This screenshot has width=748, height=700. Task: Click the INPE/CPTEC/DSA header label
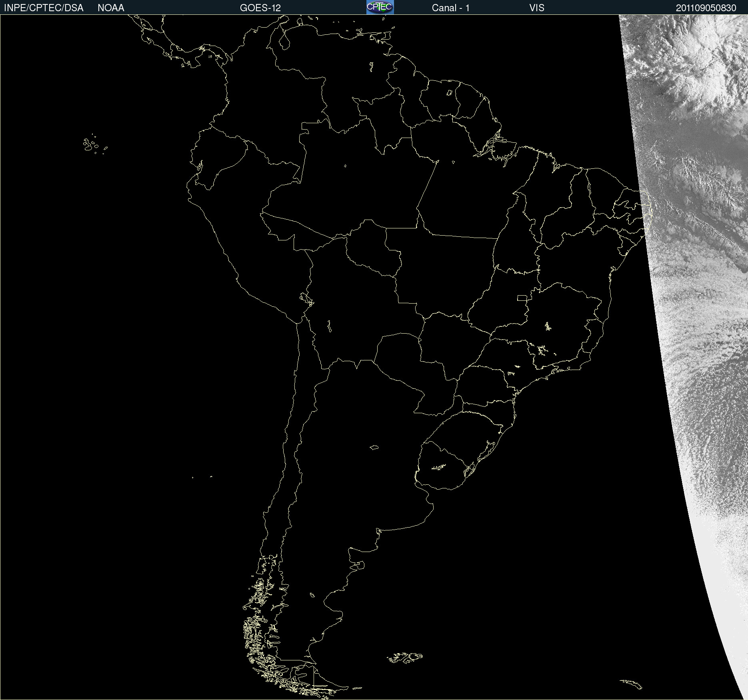tap(44, 8)
